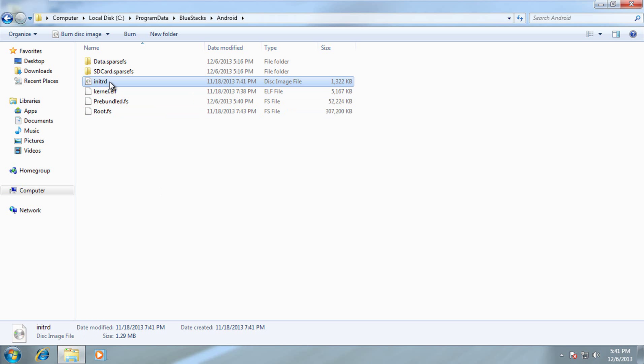Sort by Date modified column header

[233, 48]
